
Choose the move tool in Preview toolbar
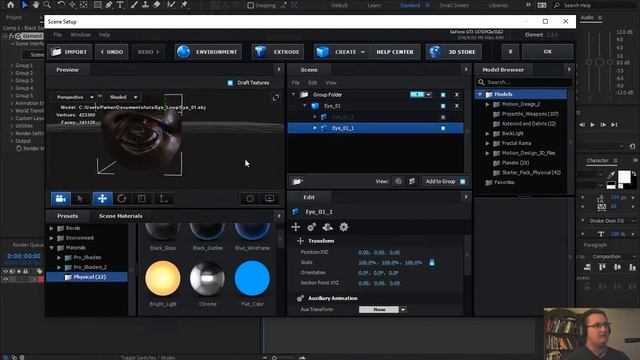102,199
